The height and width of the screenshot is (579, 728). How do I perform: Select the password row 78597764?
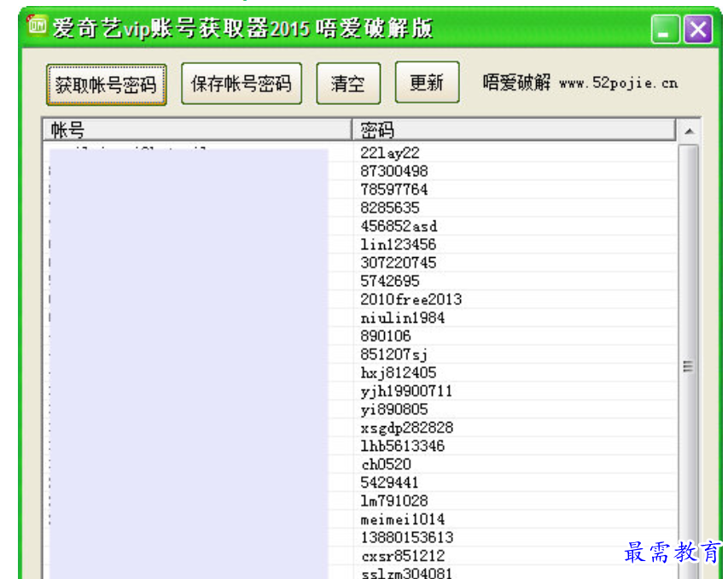(x=394, y=189)
